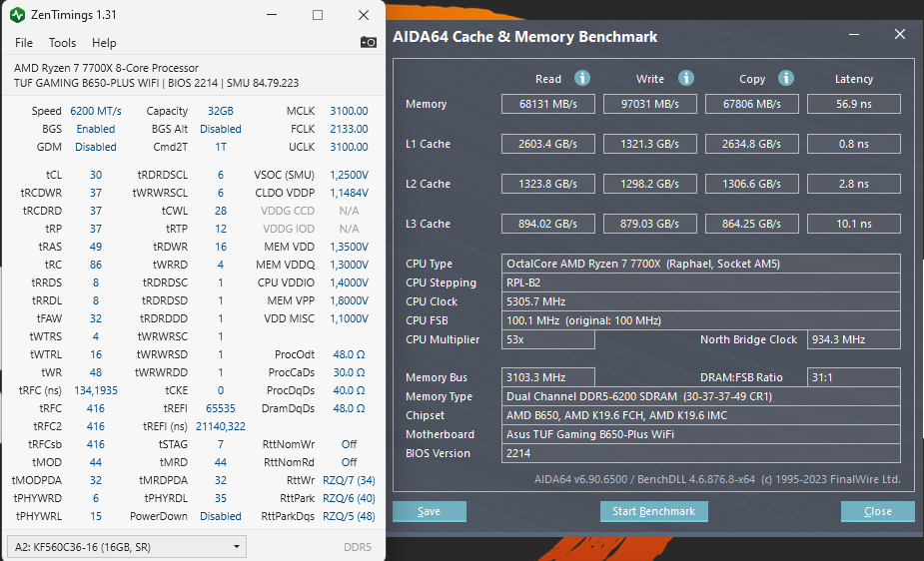924x561 pixels.
Task: Click the Close button in AIDA64
Action: pos(877,511)
